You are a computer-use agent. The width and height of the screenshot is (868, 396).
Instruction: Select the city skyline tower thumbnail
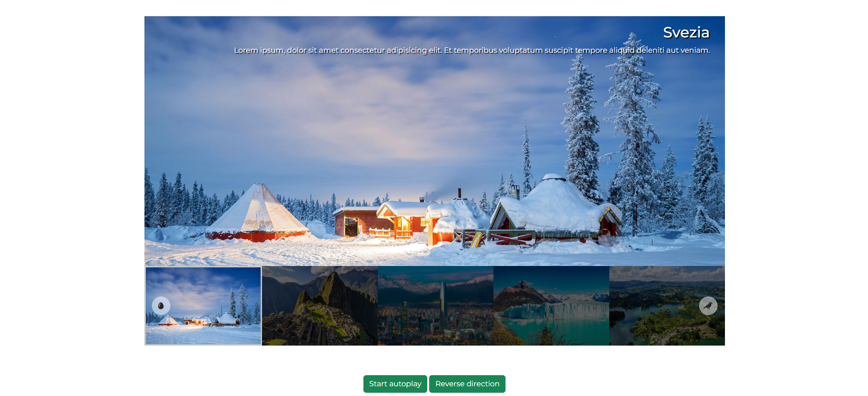[436, 306]
